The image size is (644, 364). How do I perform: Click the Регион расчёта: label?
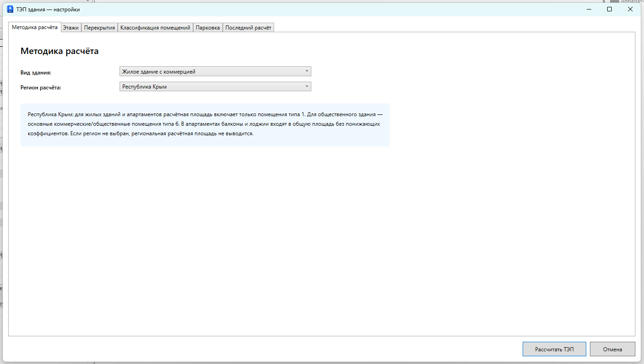coord(41,88)
